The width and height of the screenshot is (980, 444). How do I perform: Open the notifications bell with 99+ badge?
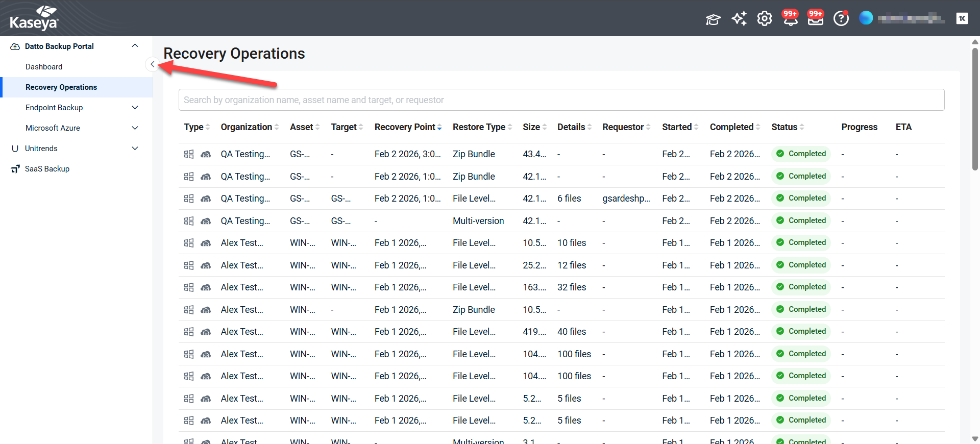pyautogui.click(x=790, y=19)
